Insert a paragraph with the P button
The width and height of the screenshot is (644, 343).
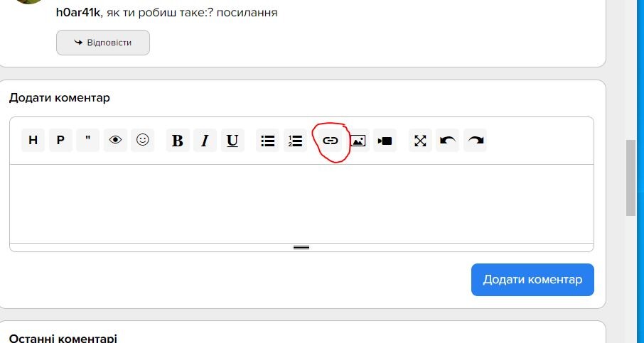(x=60, y=141)
